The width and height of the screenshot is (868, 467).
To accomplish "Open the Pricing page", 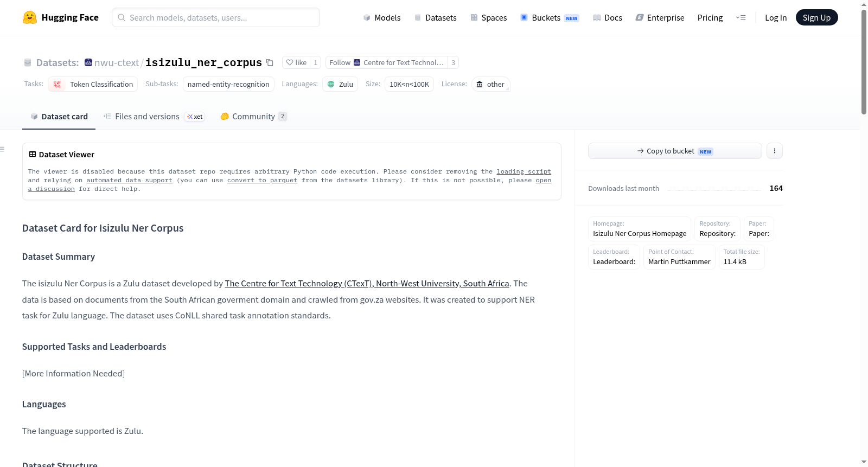I will [710, 17].
